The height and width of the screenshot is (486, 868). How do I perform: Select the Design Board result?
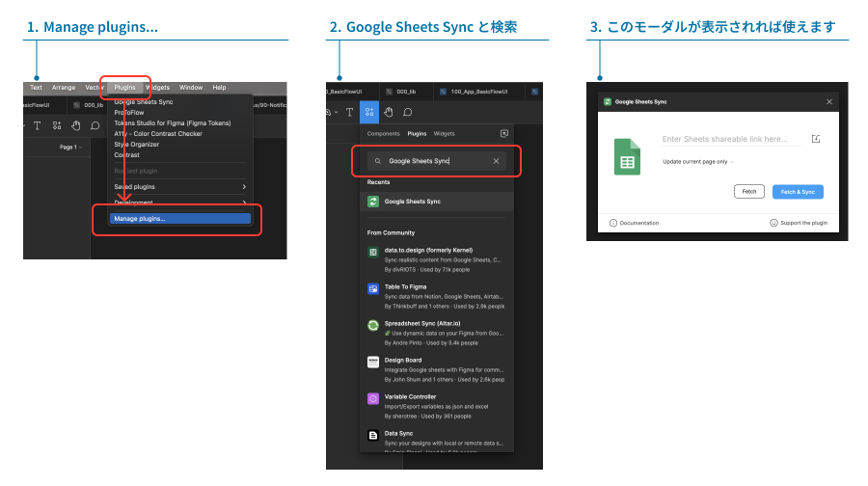click(x=437, y=369)
